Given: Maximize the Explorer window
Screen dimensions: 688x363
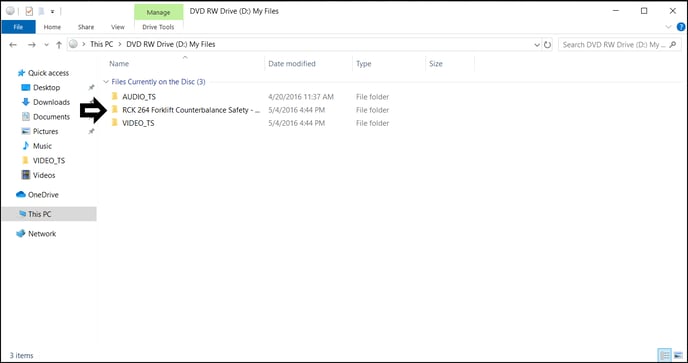Looking at the screenshot, I should [x=644, y=11].
